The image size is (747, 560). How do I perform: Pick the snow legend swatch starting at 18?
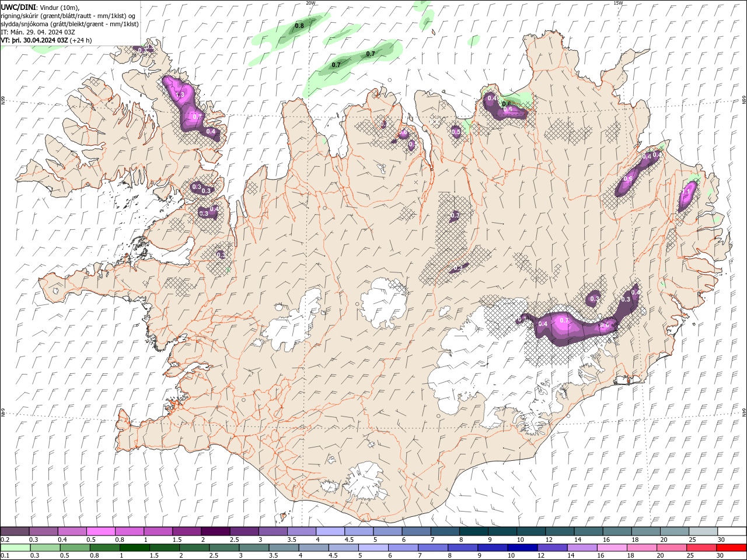click(x=645, y=531)
